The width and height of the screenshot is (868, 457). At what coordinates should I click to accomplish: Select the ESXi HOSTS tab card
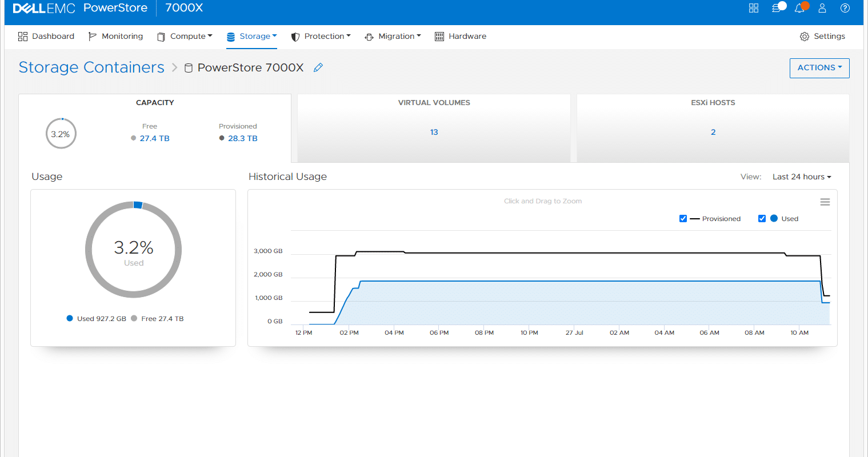(x=713, y=129)
